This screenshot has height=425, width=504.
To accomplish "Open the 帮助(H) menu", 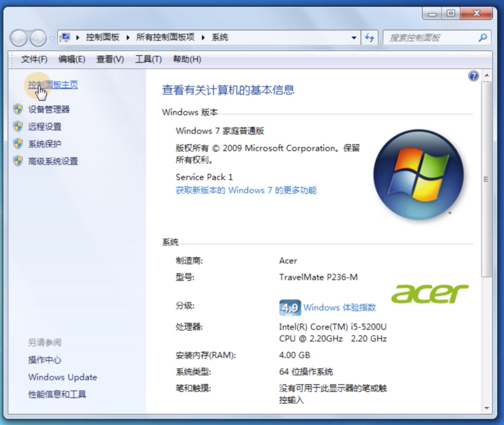I will (x=186, y=59).
